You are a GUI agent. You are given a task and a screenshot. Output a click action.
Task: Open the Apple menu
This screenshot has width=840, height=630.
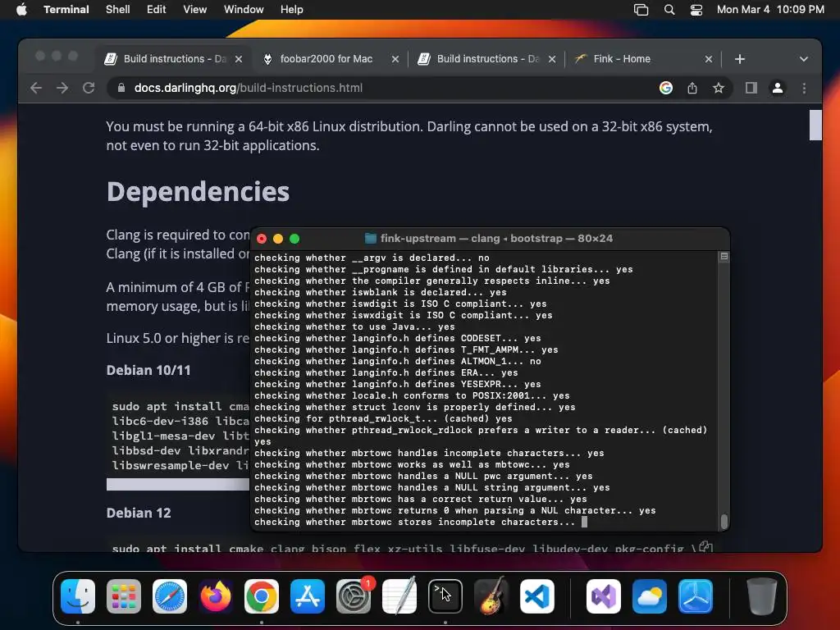tap(21, 10)
